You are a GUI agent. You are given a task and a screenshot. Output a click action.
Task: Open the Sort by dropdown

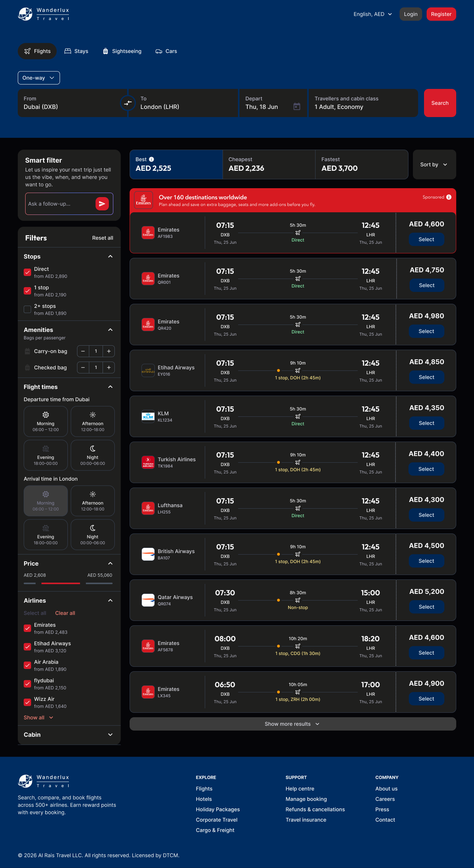pyautogui.click(x=434, y=164)
